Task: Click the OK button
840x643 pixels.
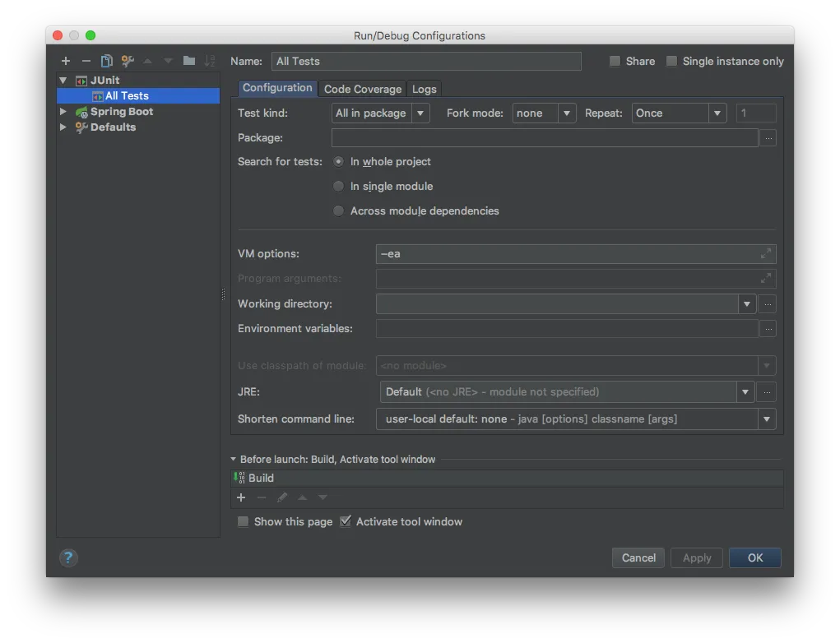Action: tap(754, 557)
